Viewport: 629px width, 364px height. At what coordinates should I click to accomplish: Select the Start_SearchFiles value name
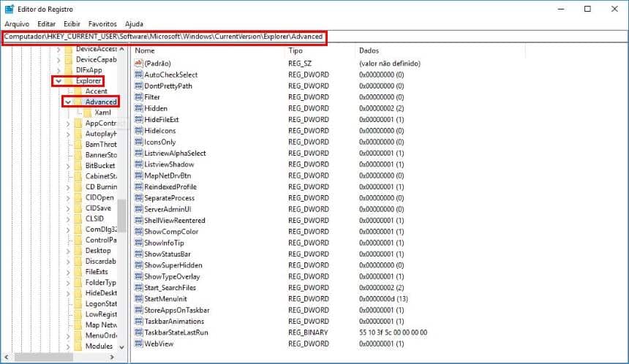tap(170, 287)
